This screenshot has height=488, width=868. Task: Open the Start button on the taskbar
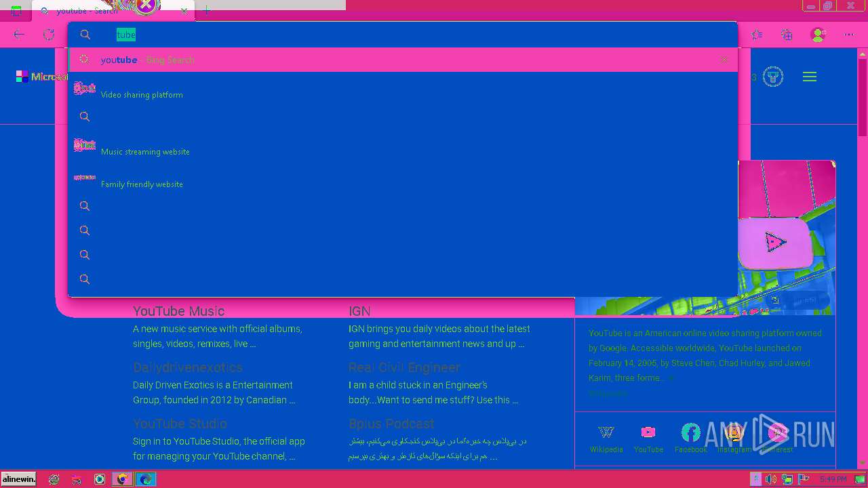pos(18,479)
